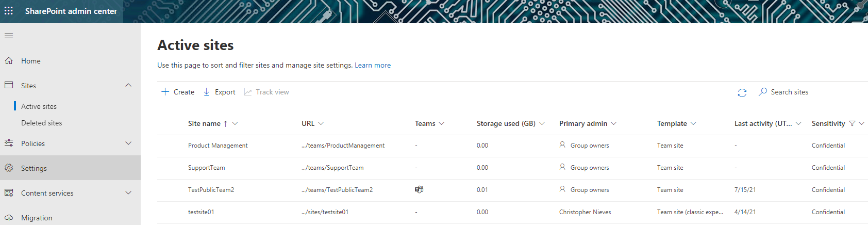Open the Learn more link
The width and height of the screenshot is (868, 225).
pos(372,65)
